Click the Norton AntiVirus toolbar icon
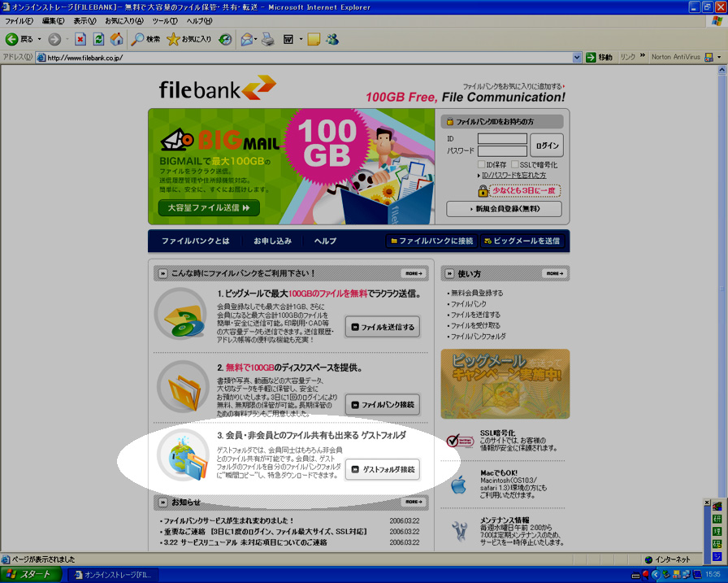 click(x=708, y=57)
